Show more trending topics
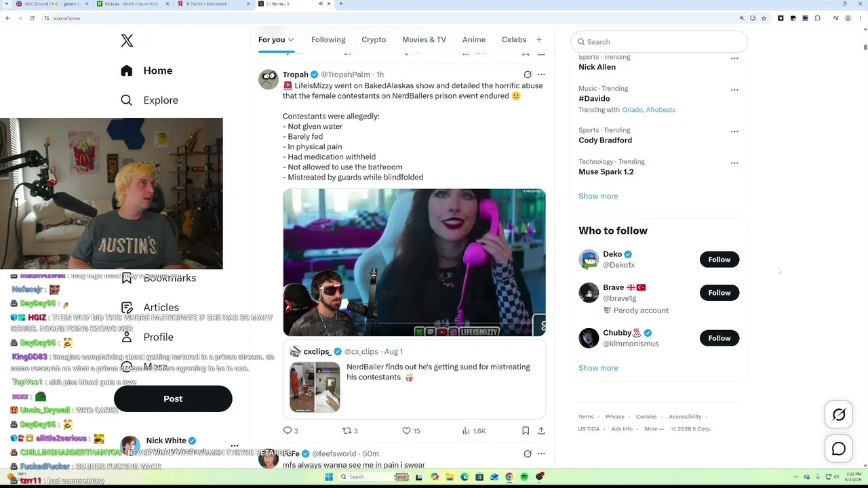 (x=598, y=196)
